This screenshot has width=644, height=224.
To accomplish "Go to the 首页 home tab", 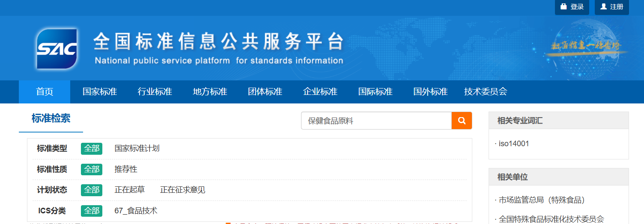I will pyautogui.click(x=45, y=92).
